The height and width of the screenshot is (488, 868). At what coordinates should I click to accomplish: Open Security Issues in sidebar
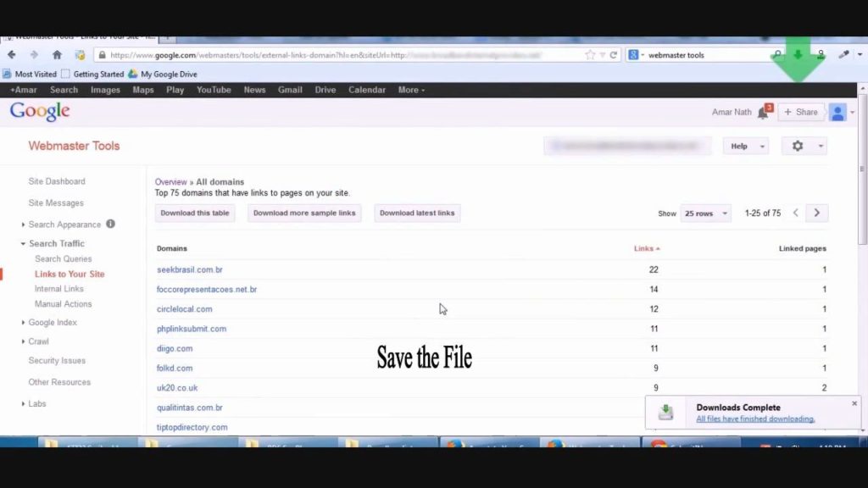click(57, 361)
